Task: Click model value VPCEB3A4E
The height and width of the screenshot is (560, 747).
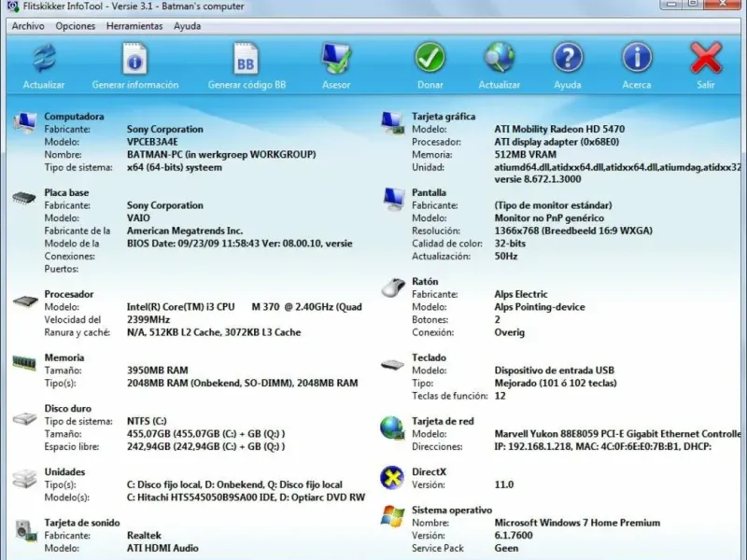Action: point(152,142)
